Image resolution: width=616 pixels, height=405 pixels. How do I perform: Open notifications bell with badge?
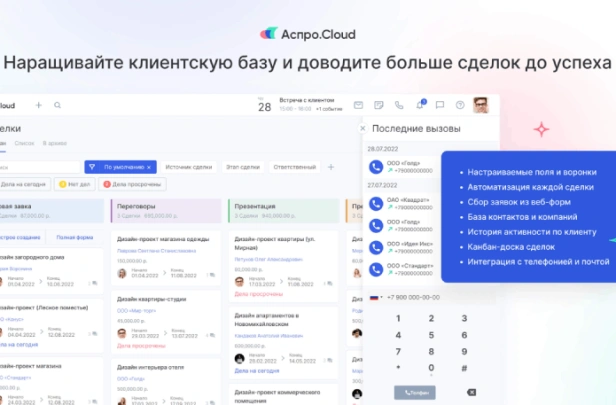(x=420, y=104)
